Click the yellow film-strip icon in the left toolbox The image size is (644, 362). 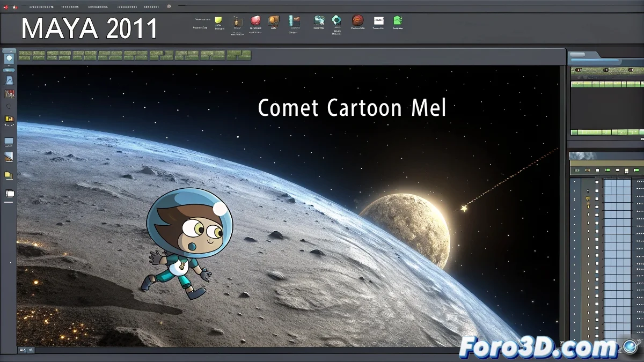coord(9,119)
